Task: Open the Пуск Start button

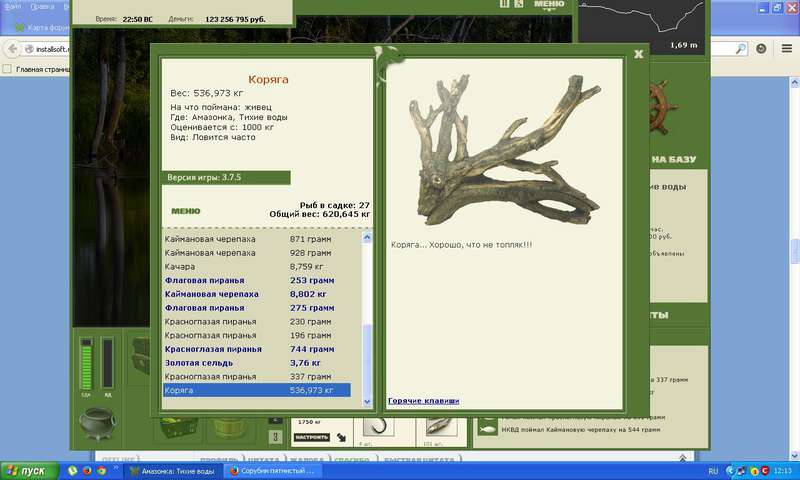Action: (x=29, y=471)
